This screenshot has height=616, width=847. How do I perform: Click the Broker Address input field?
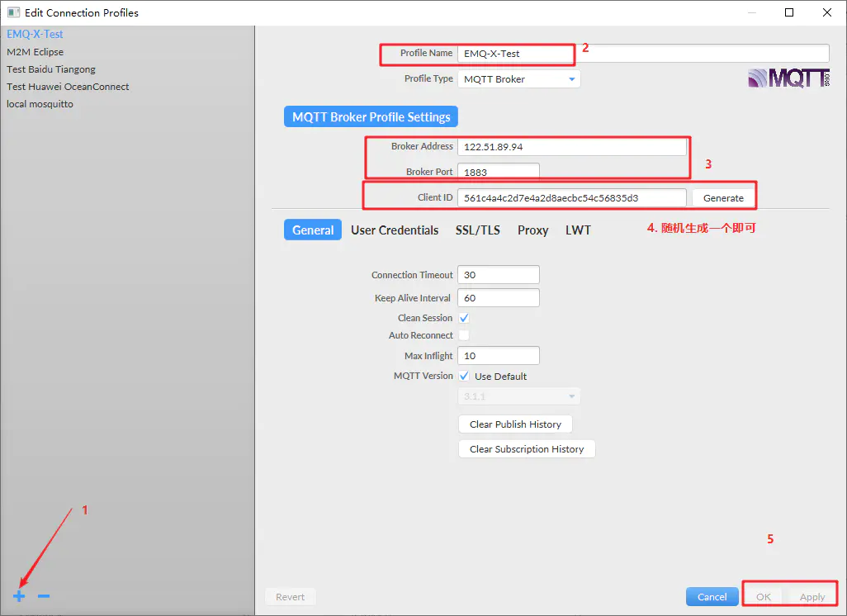pos(571,147)
